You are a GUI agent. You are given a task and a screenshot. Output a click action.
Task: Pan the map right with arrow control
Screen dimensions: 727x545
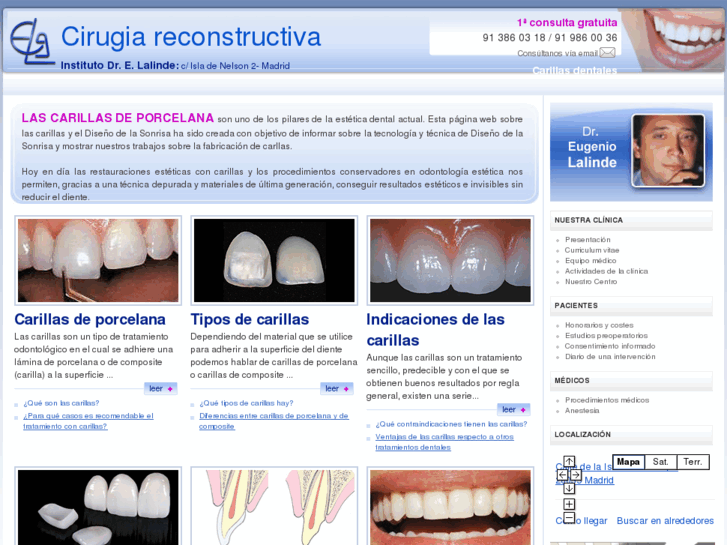pos(575,475)
